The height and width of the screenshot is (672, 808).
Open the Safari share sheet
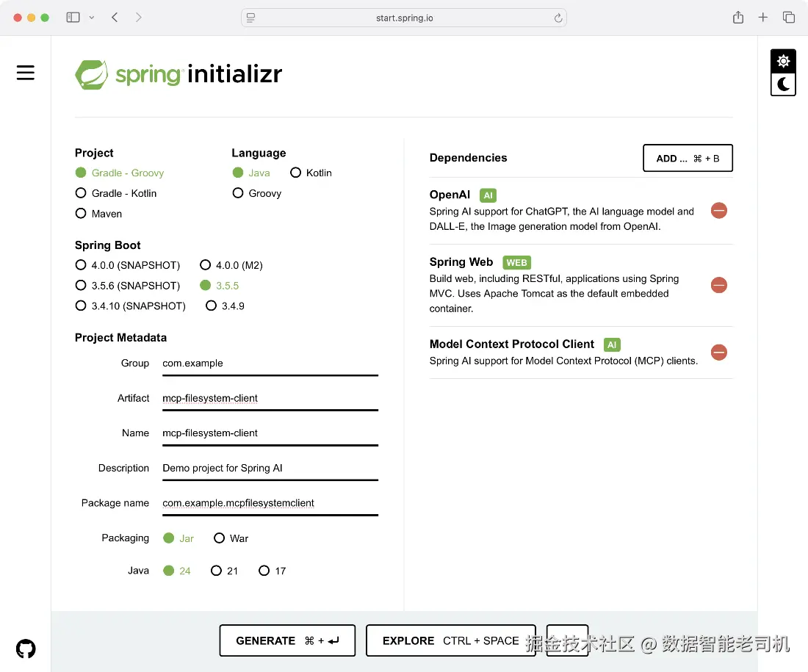point(738,18)
